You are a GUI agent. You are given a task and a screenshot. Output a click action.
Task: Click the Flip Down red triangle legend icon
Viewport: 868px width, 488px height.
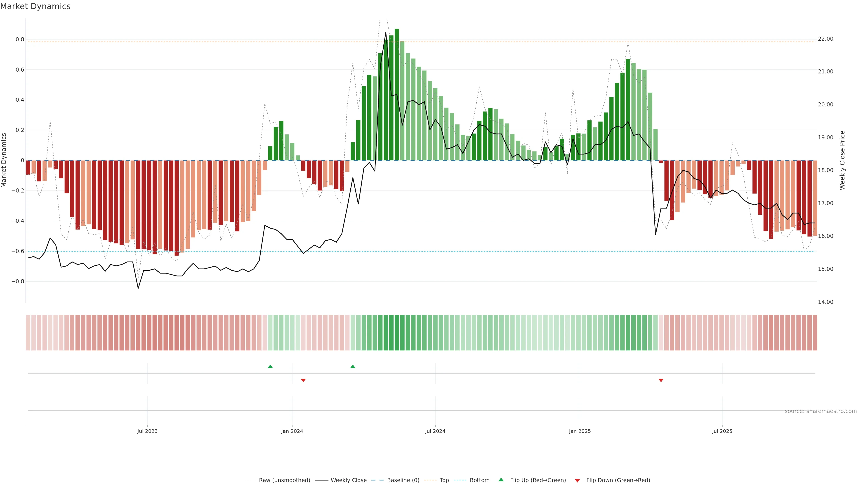[577, 480]
